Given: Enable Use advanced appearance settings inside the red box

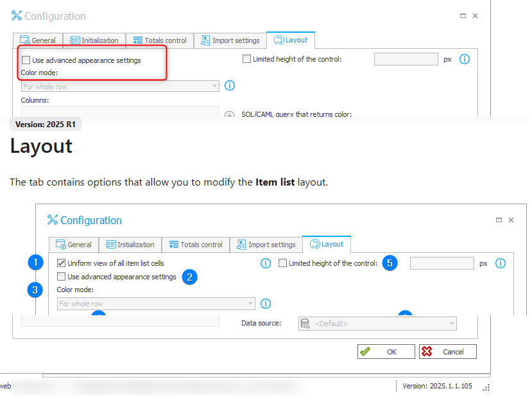Looking at the screenshot, I should pyautogui.click(x=26, y=60).
